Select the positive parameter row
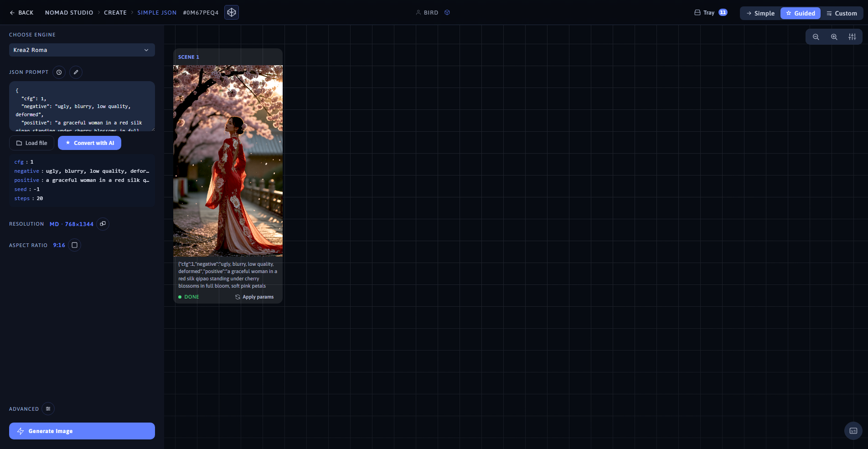The width and height of the screenshot is (868, 449). [82, 180]
